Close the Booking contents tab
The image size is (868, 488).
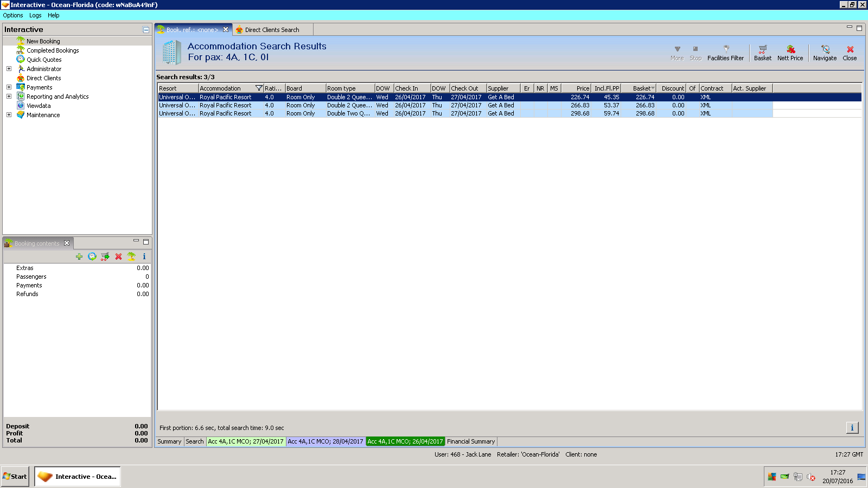point(67,243)
